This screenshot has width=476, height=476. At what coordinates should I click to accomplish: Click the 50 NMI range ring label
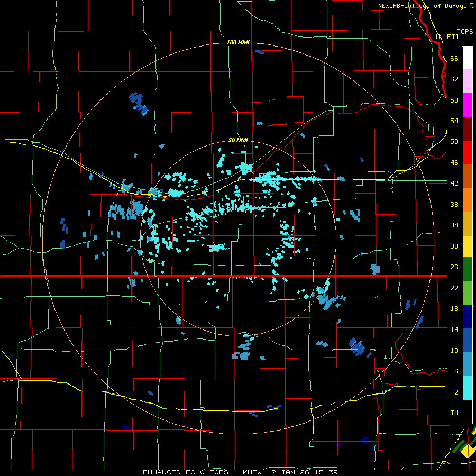(238, 141)
